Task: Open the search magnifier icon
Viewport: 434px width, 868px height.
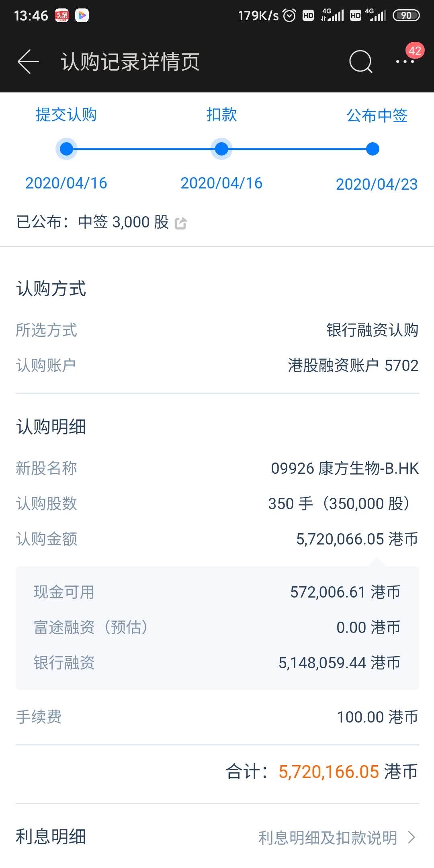Action: pyautogui.click(x=360, y=61)
